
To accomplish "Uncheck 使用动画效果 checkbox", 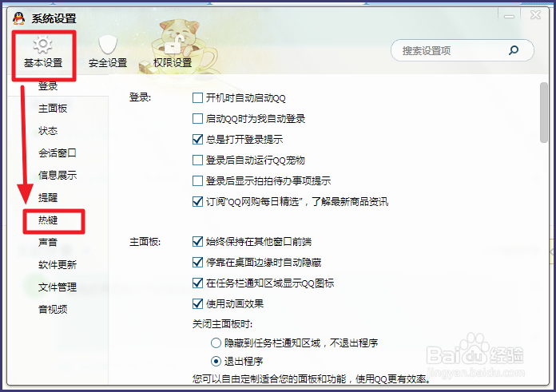I will tap(197, 304).
